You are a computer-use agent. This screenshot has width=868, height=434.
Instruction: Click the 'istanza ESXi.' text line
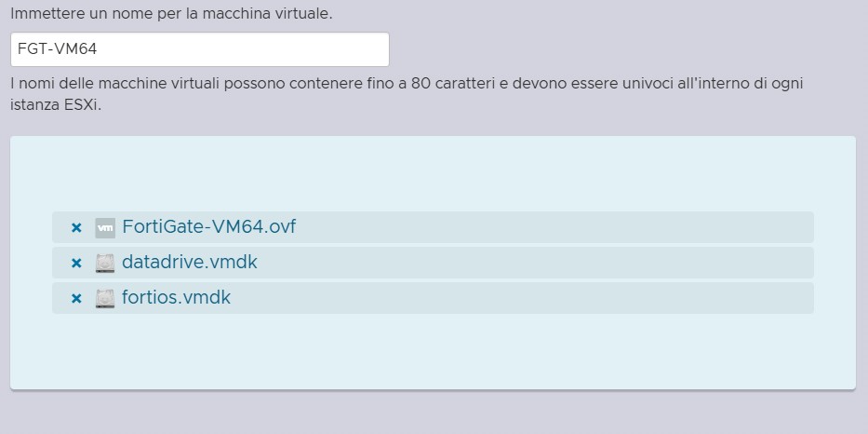click(55, 104)
